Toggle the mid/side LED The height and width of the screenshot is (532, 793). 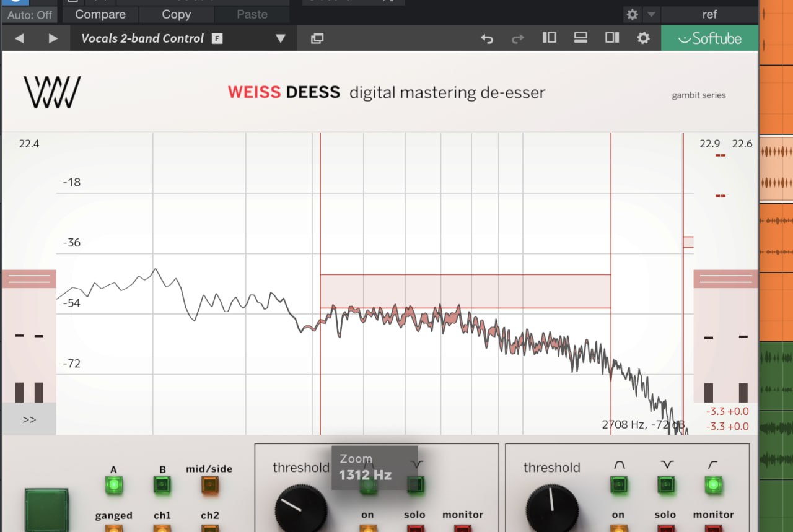210,485
